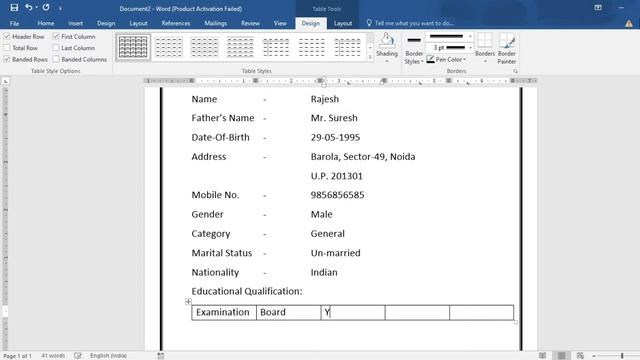Redo the last action

46,8
